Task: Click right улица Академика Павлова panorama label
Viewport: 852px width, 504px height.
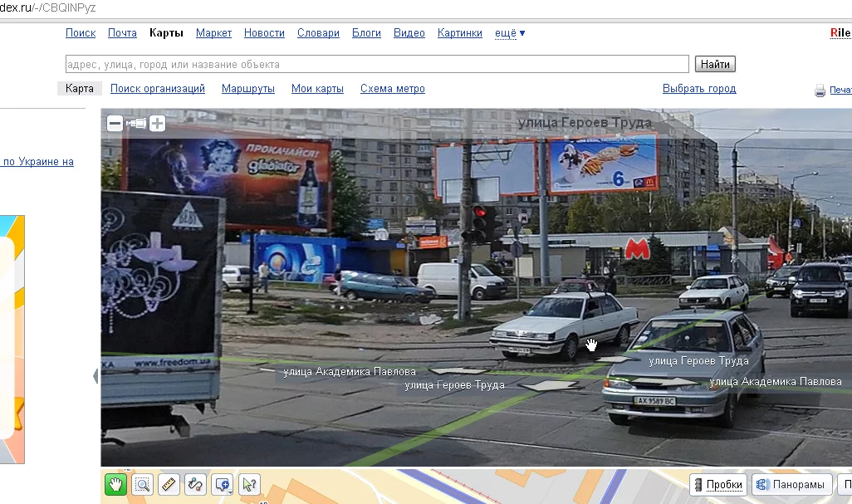Action: pos(776,382)
